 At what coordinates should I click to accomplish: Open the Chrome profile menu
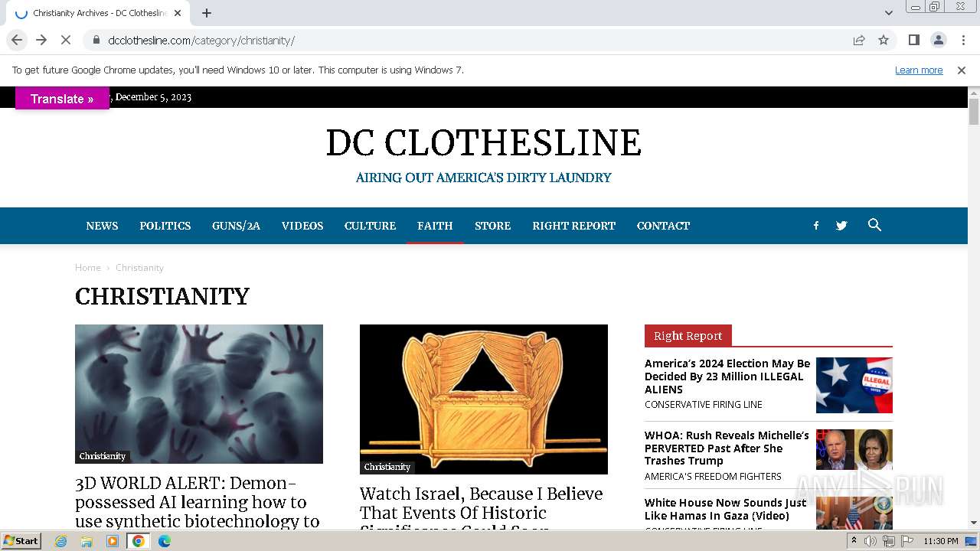938,40
